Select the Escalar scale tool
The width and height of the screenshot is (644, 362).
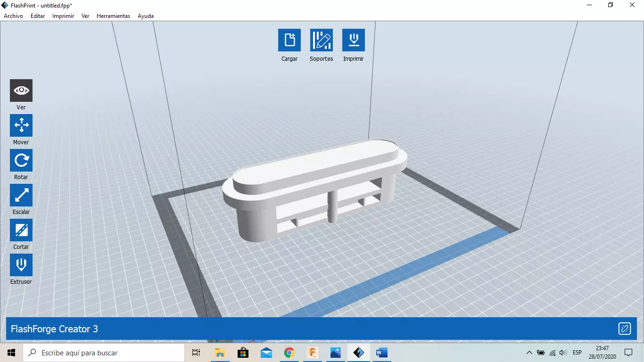(x=21, y=195)
